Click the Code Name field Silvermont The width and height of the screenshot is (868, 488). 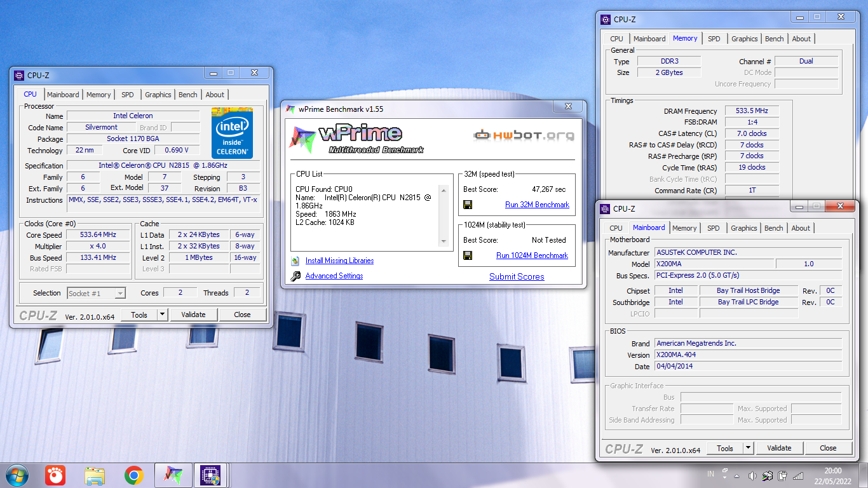(102, 127)
